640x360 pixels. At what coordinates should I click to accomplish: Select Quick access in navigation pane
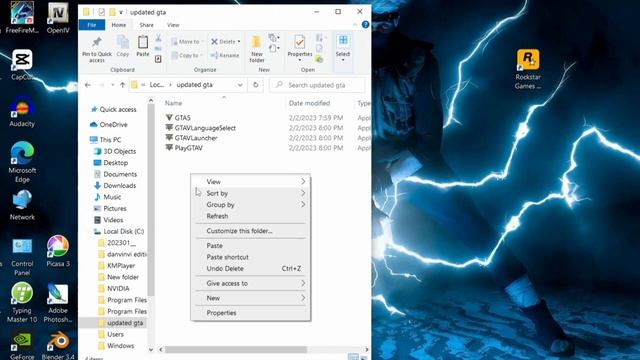tap(113, 109)
